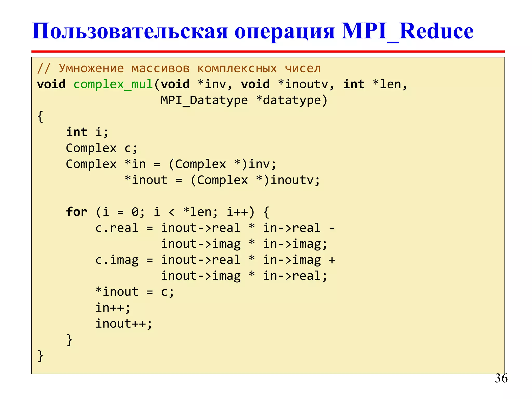Image resolution: width=532 pixels, height=399 pixels.
Task: Click the 'inout->imag * in->real;' continuation line
Action: point(244,276)
